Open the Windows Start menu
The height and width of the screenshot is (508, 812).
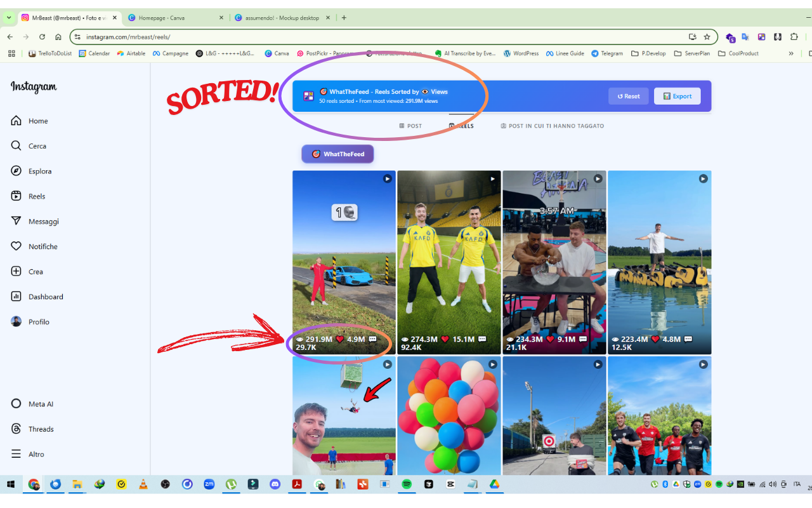point(11,484)
